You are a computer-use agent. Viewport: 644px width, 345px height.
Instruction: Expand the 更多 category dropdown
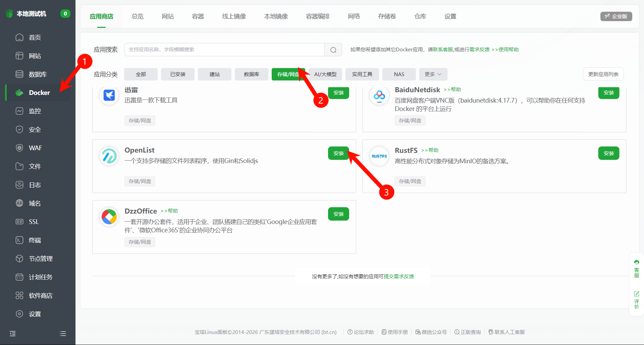click(433, 74)
